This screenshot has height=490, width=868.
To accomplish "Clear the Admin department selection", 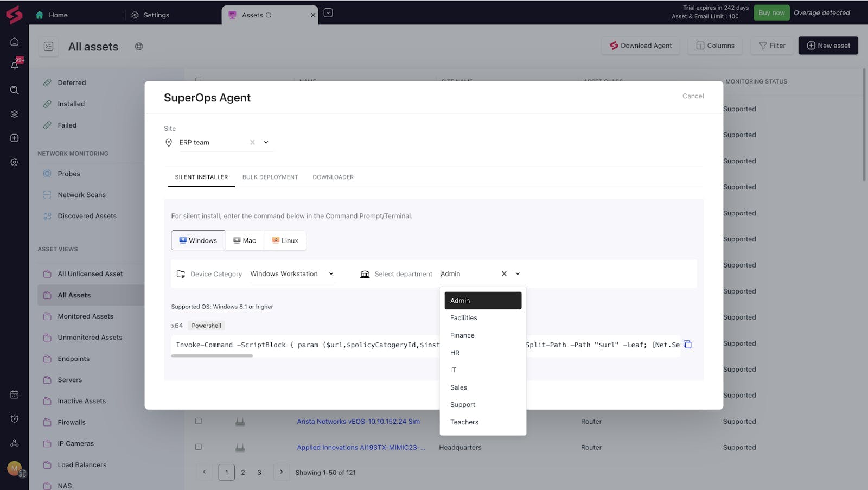I will [x=504, y=274].
